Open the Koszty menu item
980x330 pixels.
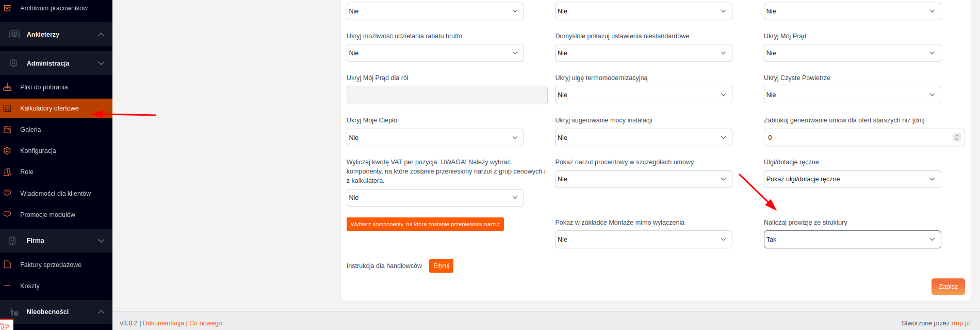tap(30, 286)
